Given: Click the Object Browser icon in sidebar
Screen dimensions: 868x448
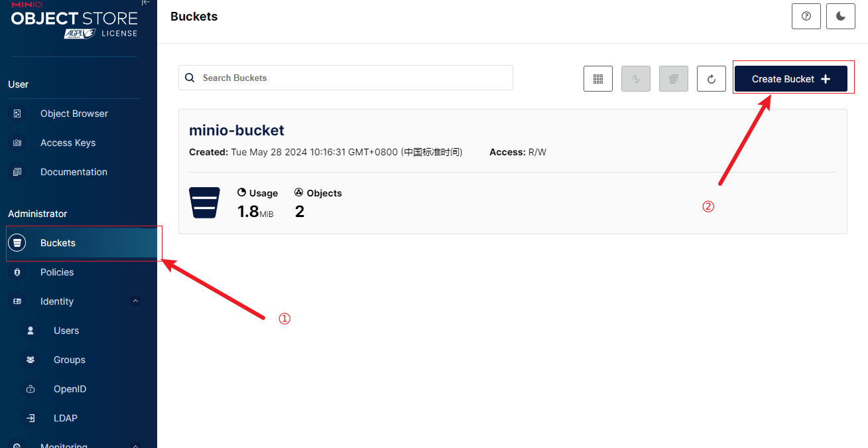Looking at the screenshot, I should point(17,113).
